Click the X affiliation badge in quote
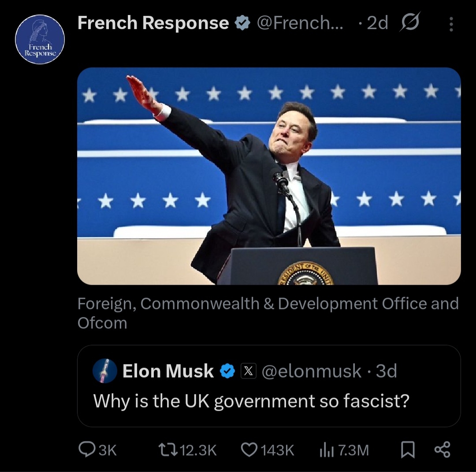Viewport: 476px width, 472px height. point(248,372)
